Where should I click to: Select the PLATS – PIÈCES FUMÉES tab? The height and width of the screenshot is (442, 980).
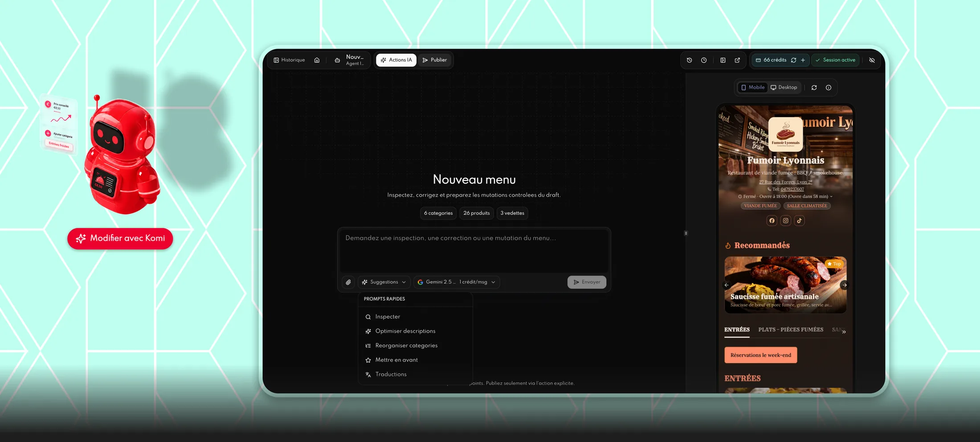(x=791, y=330)
